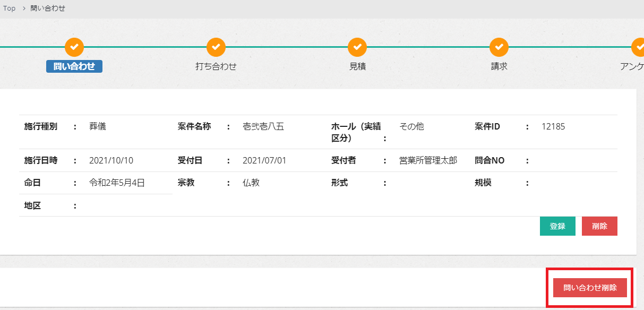644x310 pixels.
Task: Click the checkmark icon above 問い合わせ step
Action: 74,47
